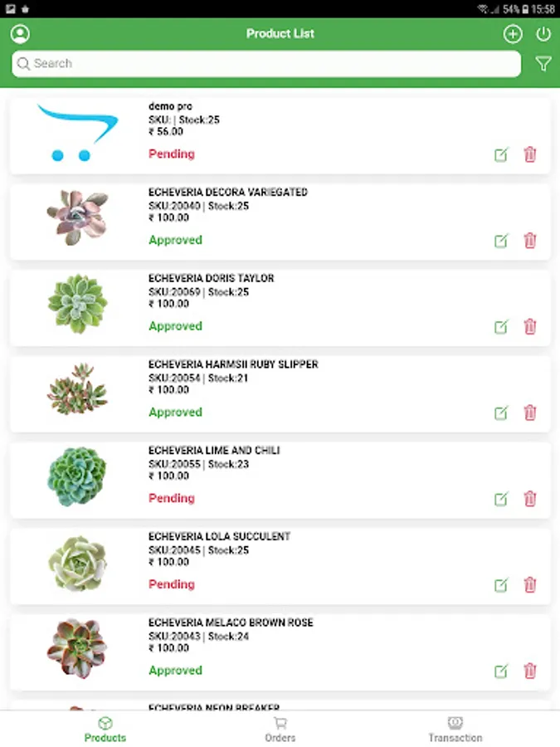The image size is (560, 747).
Task: Open the user profile icon
Action: click(21, 34)
